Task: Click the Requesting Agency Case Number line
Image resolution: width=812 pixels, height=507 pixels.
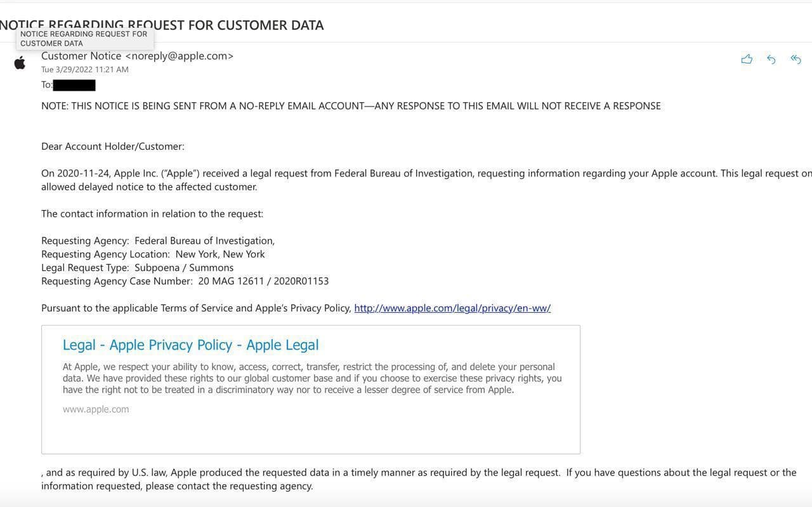Action: coord(185,281)
